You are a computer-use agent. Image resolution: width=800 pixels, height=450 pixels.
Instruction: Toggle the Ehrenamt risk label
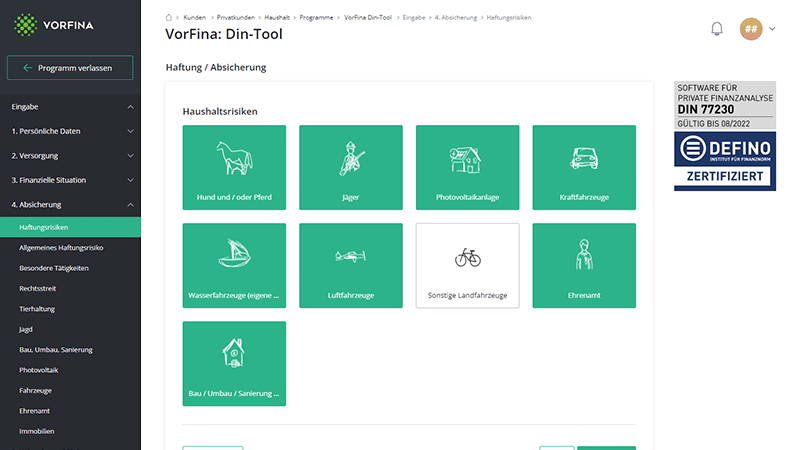pos(584,295)
